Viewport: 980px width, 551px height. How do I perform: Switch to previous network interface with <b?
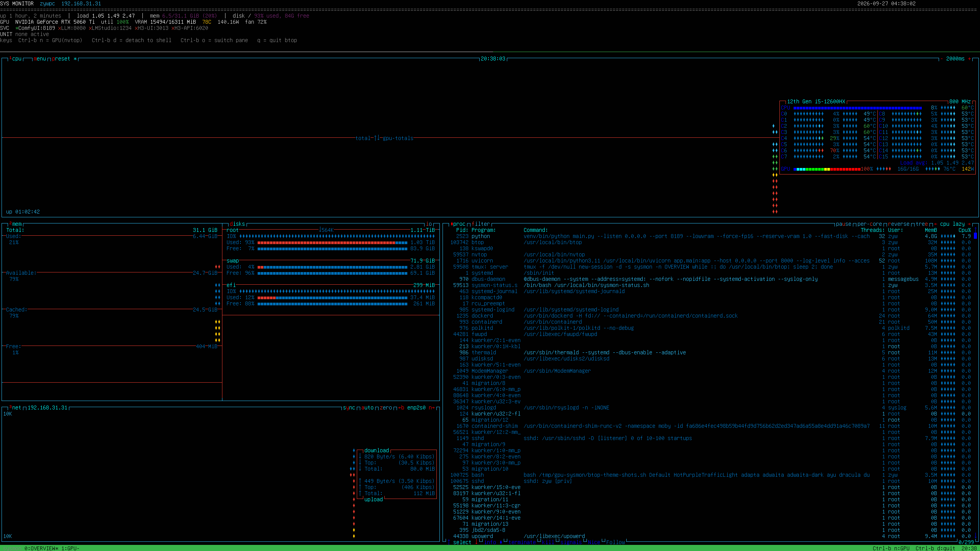tap(401, 408)
